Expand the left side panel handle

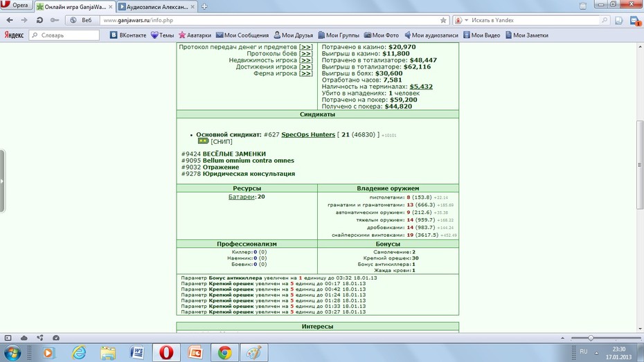coord(2,181)
